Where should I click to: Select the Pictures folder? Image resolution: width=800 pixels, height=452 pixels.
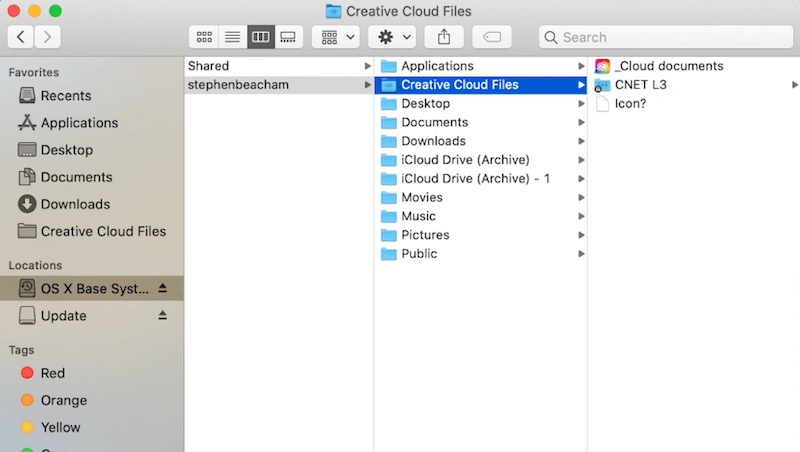[481, 235]
